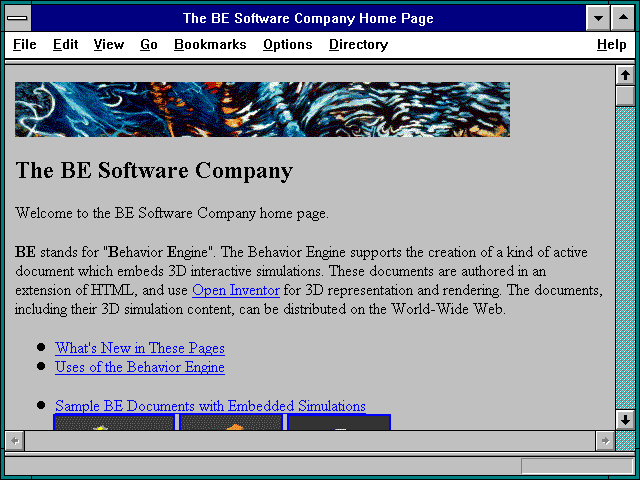640x480 pixels.
Task: Minimize the window with the down-arrow button
Action: click(598, 18)
